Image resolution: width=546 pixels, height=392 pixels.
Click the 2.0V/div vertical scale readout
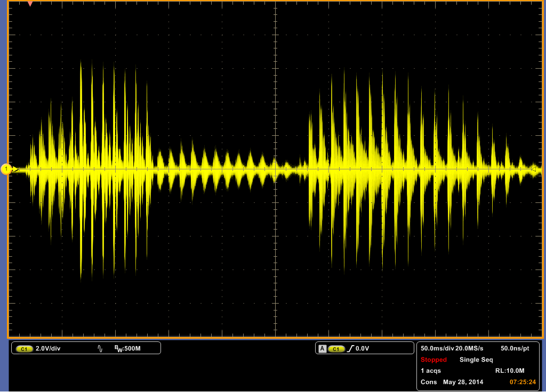coord(48,348)
